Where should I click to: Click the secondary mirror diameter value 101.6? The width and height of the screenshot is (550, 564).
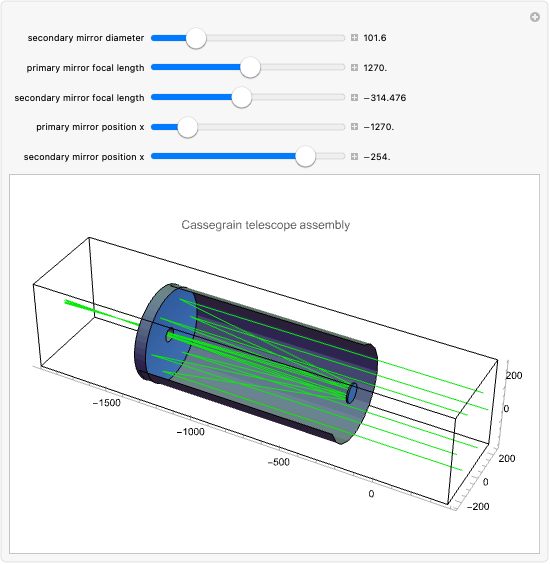coord(375,38)
